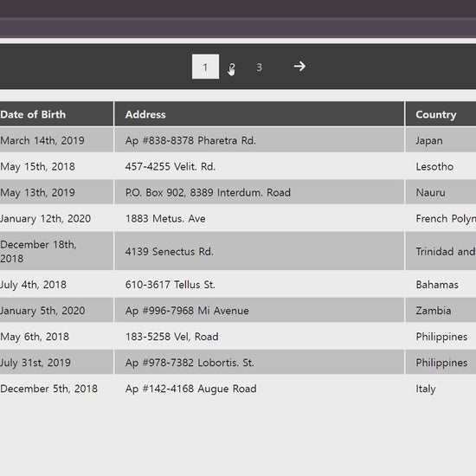
Task: Click the Zambia country cell
Action: pyautogui.click(x=441, y=311)
